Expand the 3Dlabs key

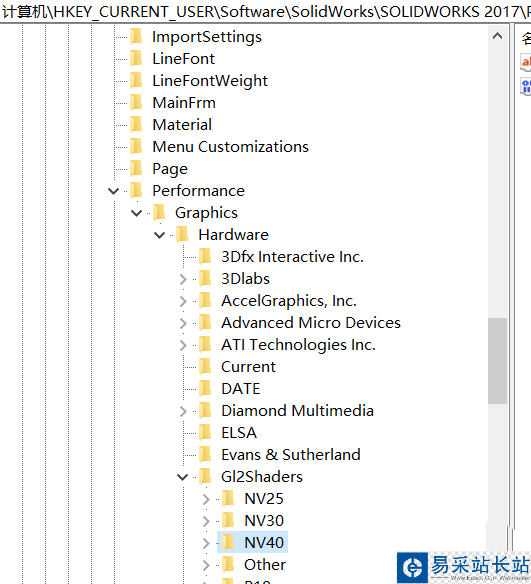pos(183,279)
